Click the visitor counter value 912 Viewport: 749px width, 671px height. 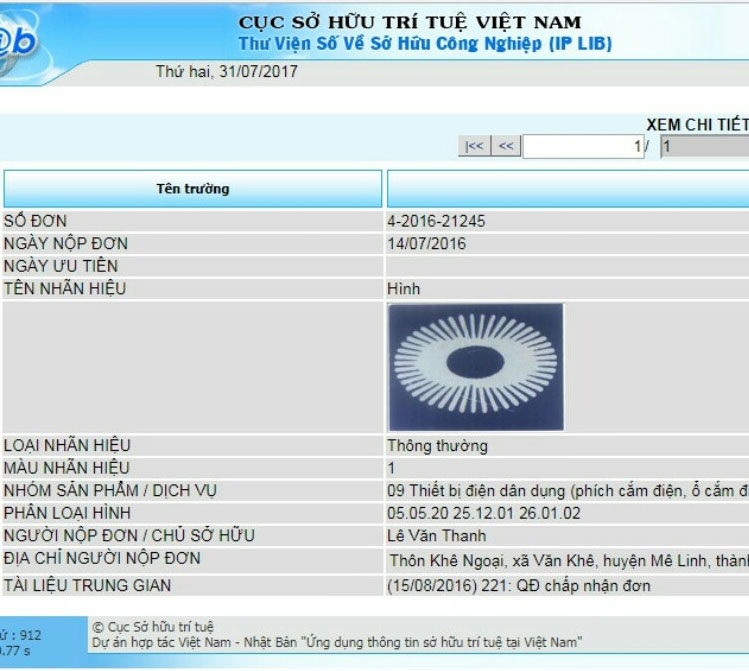(31, 635)
